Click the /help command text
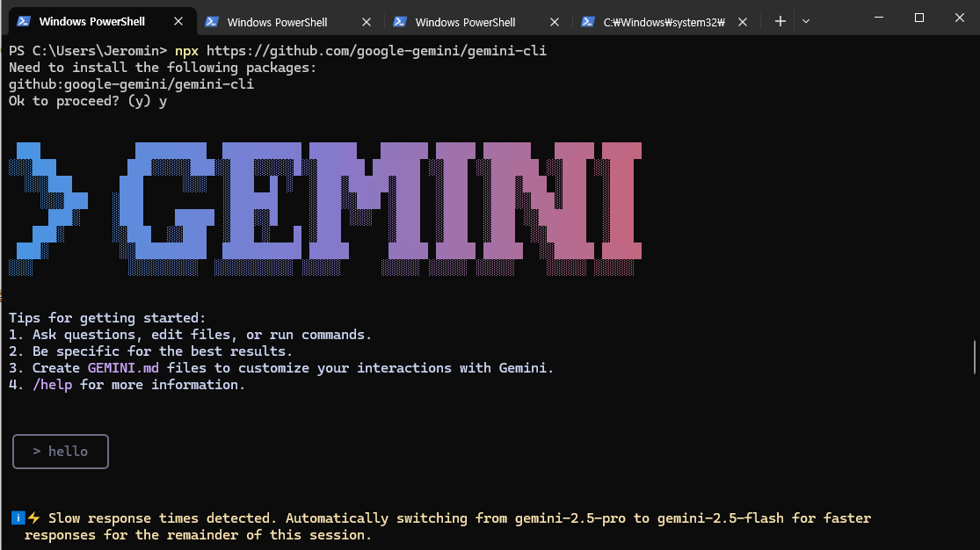This screenshot has width=980, height=550. [x=53, y=385]
